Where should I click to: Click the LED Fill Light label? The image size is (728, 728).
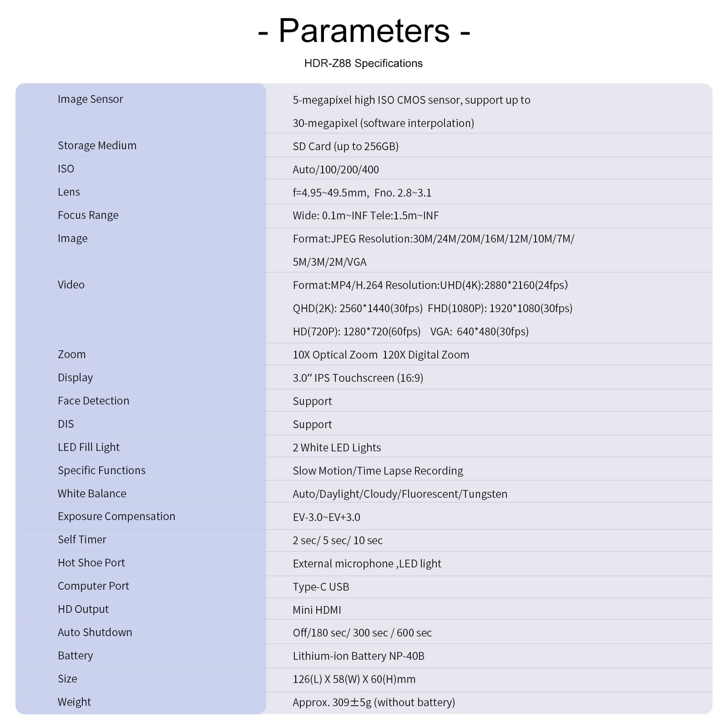(88, 447)
